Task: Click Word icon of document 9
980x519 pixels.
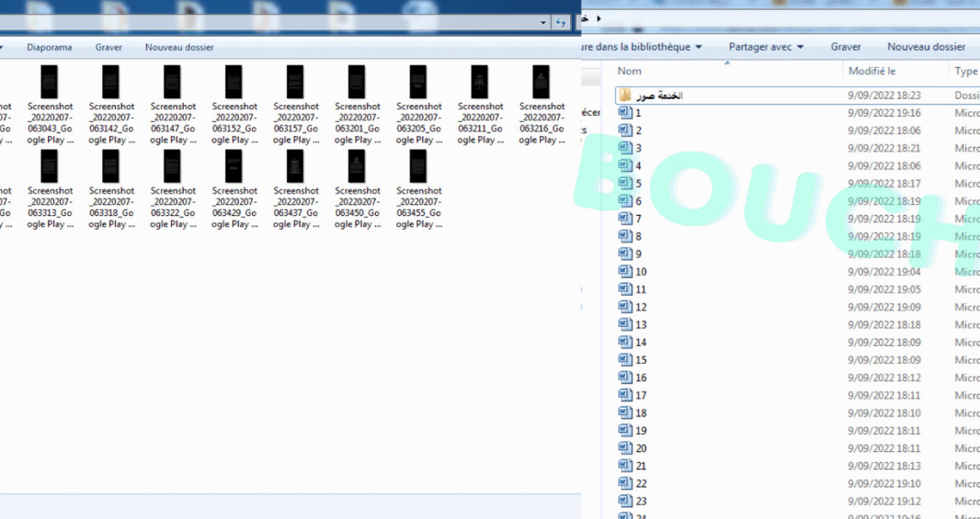Action: click(x=625, y=254)
